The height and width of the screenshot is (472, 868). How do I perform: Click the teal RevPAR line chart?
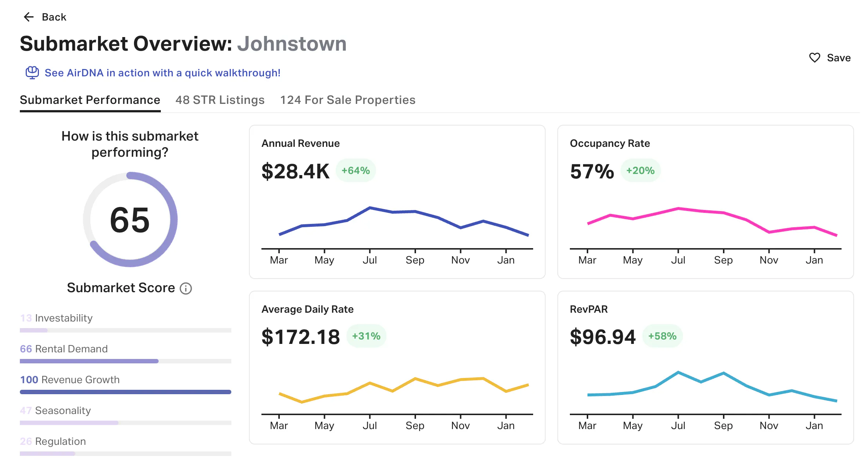712,387
